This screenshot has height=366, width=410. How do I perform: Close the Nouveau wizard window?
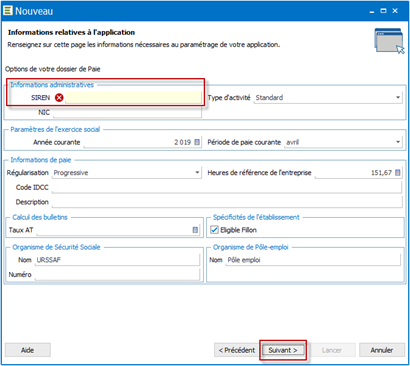coord(395,11)
